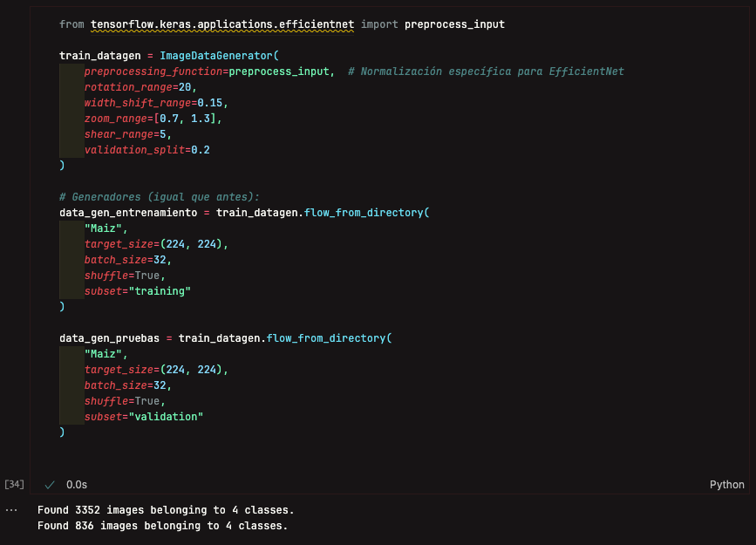
Task: Click the data_gen_pruebas variable name
Action: [110, 338]
